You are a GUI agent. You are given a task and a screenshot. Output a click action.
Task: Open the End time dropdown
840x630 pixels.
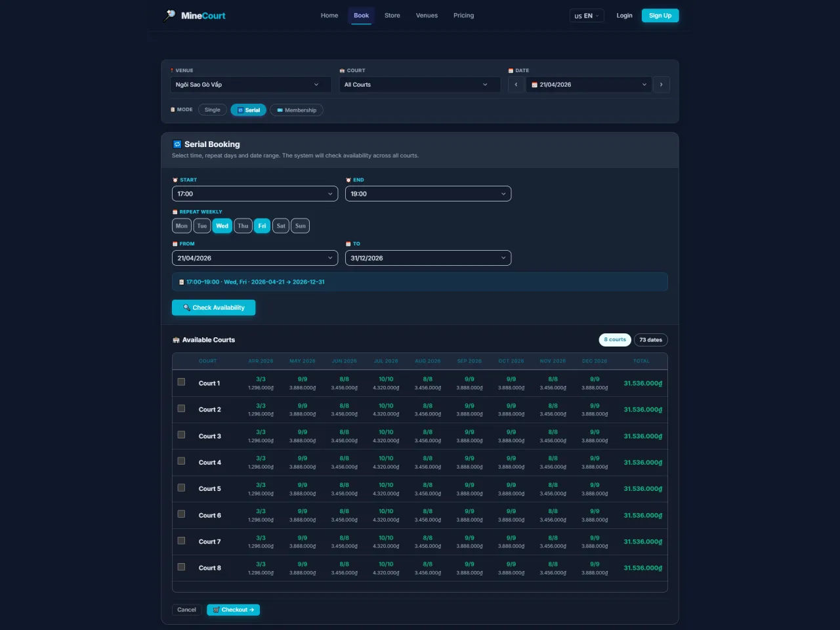click(428, 194)
